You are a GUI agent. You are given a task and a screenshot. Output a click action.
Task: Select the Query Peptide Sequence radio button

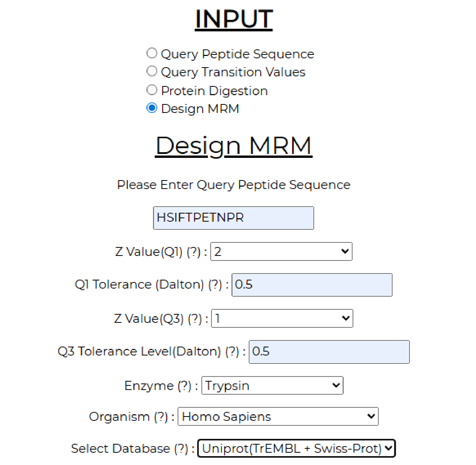pyautogui.click(x=152, y=53)
